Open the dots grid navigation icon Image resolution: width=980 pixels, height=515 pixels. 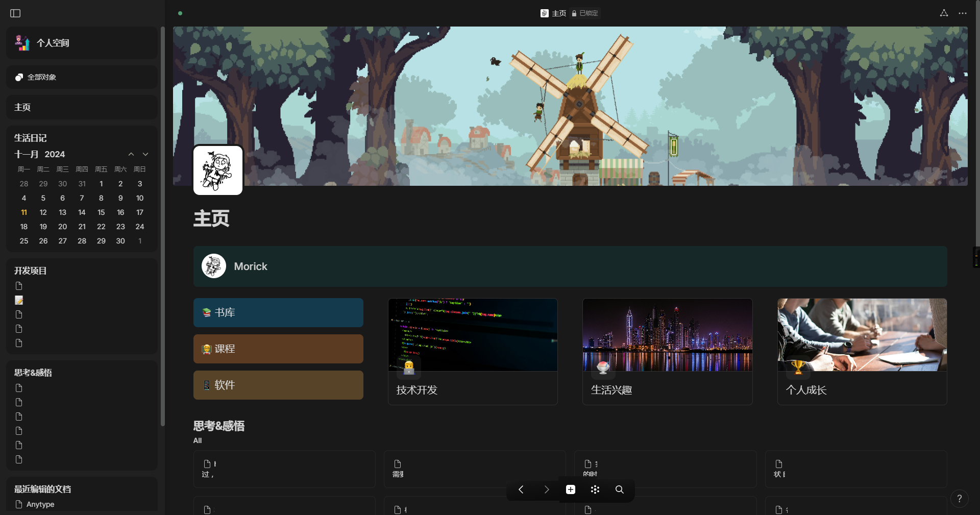(595, 489)
